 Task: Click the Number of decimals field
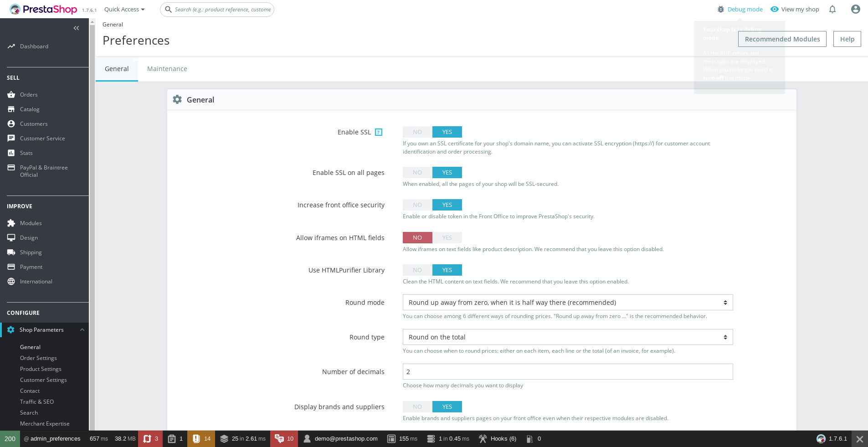coord(568,372)
